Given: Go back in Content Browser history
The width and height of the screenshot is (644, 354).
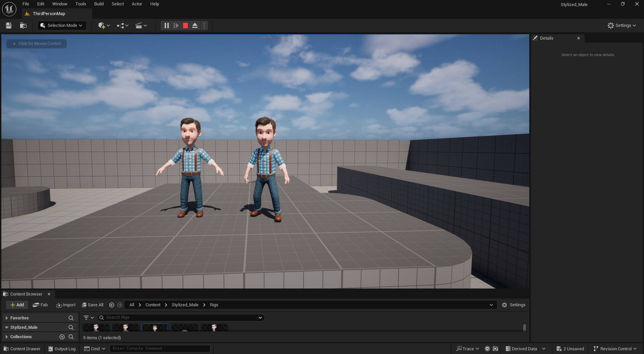Looking at the screenshot, I should pos(112,305).
